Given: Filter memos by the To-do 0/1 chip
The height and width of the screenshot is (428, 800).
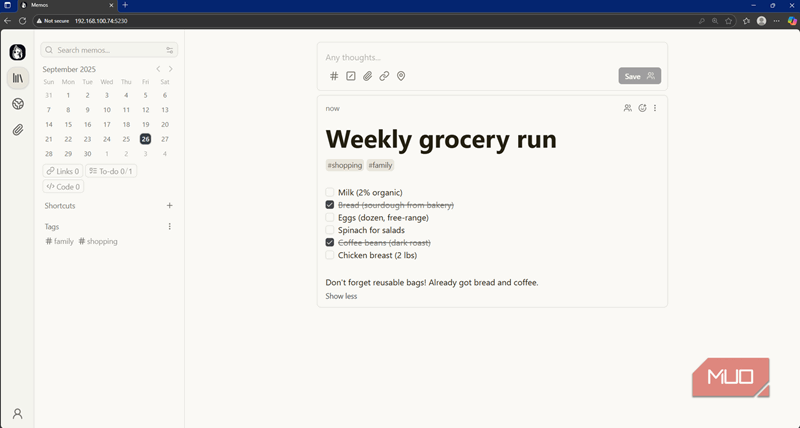Looking at the screenshot, I should [x=110, y=171].
